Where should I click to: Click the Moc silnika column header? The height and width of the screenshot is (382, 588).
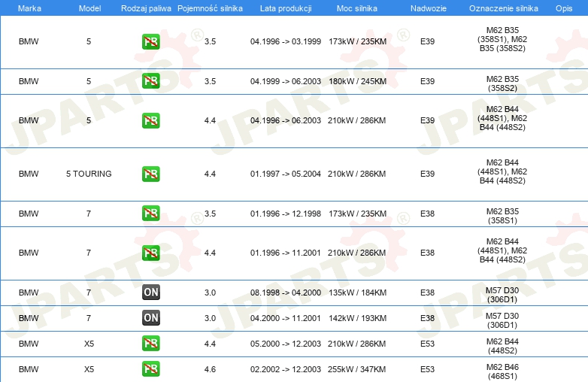pyautogui.click(x=357, y=7)
